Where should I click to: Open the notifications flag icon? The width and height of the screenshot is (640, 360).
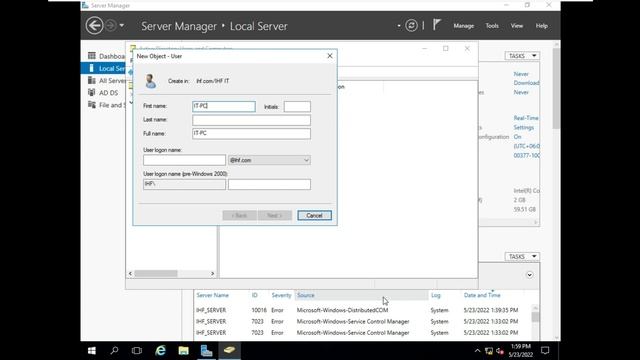pyautogui.click(x=436, y=25)
